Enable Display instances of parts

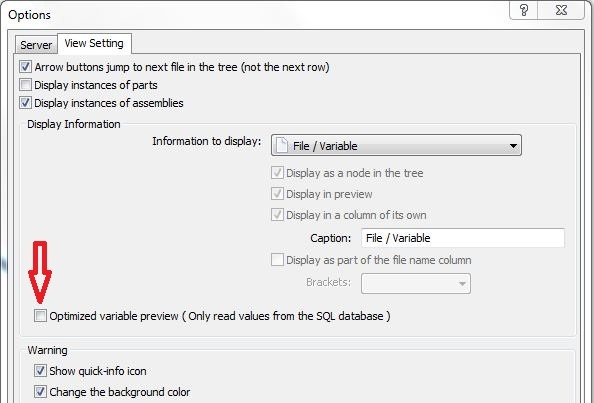(25, 85)
